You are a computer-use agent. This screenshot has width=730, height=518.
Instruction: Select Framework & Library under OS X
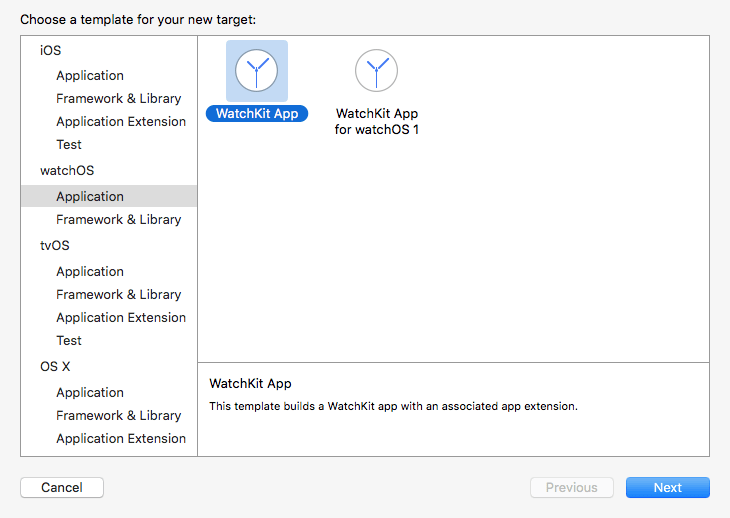118,416
